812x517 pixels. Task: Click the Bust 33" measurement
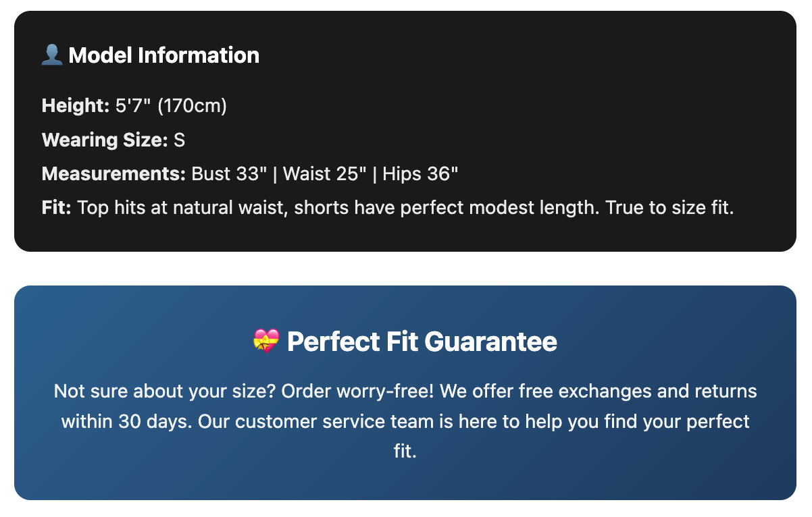pos(230,174)
